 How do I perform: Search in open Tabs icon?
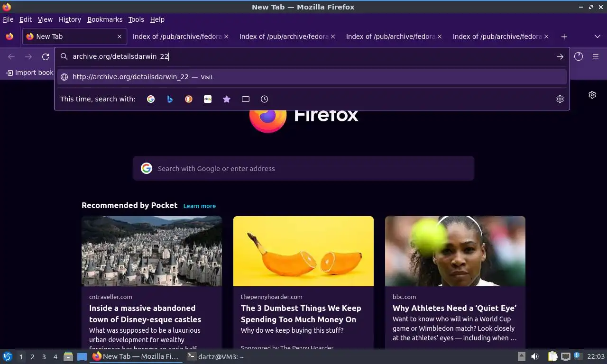[x=246, y=99]
